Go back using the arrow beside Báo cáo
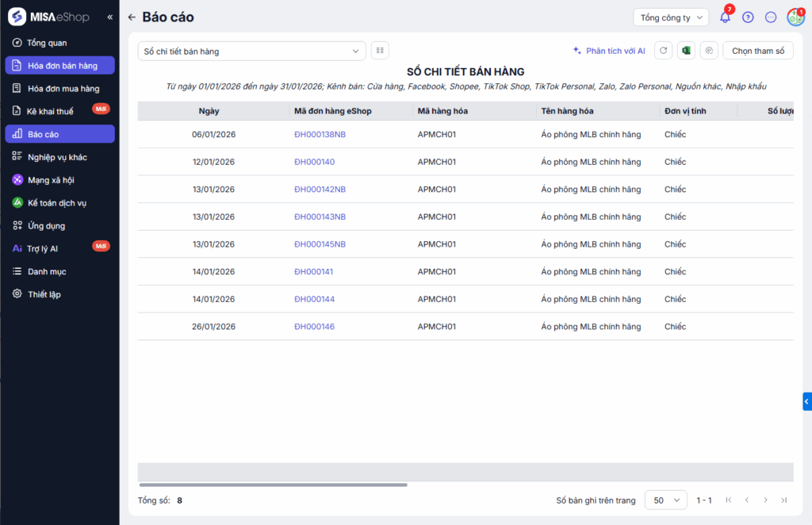812x525 pixels. pos(132,17)
